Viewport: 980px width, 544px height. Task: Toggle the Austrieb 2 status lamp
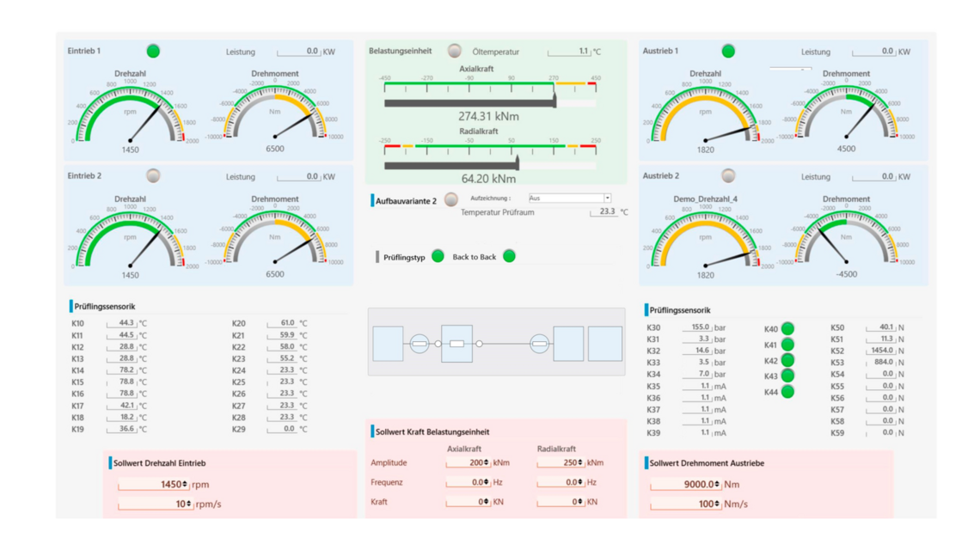(x=726, y=175)
